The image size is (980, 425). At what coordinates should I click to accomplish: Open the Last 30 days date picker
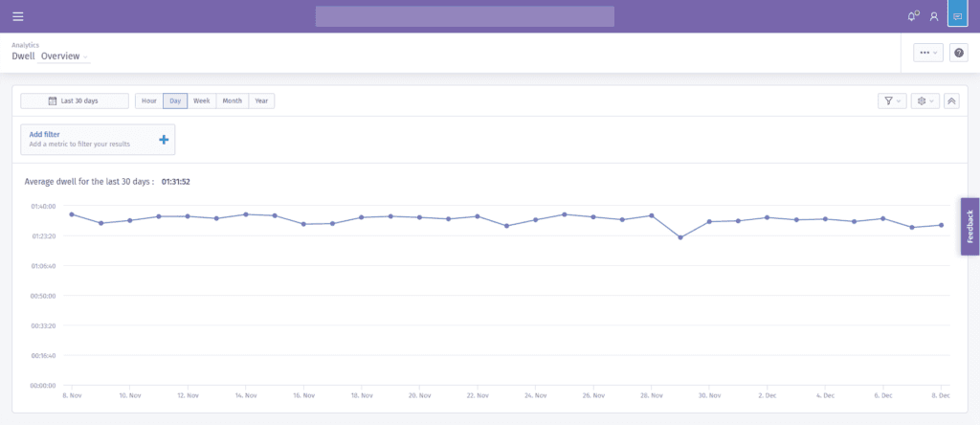(x=75, y=101)
